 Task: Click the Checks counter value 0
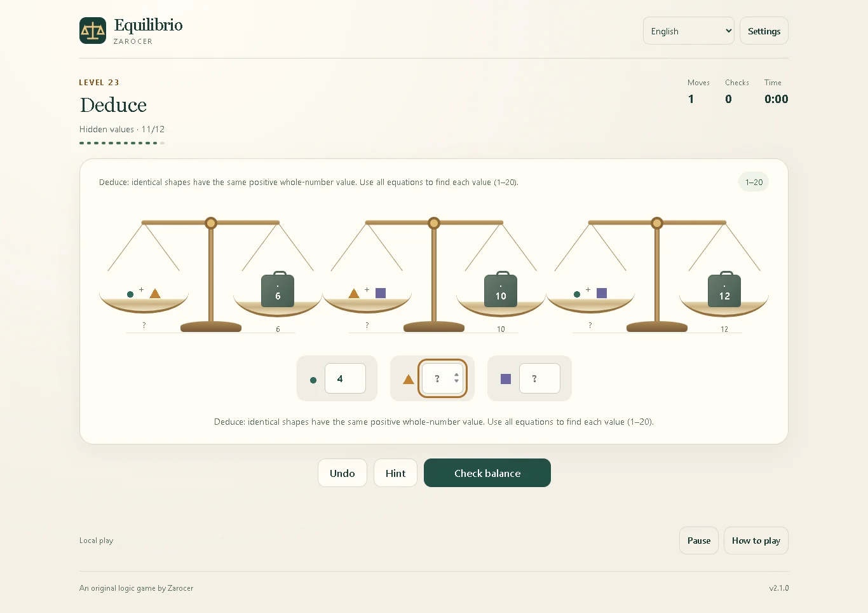click(x=728, y=99)
